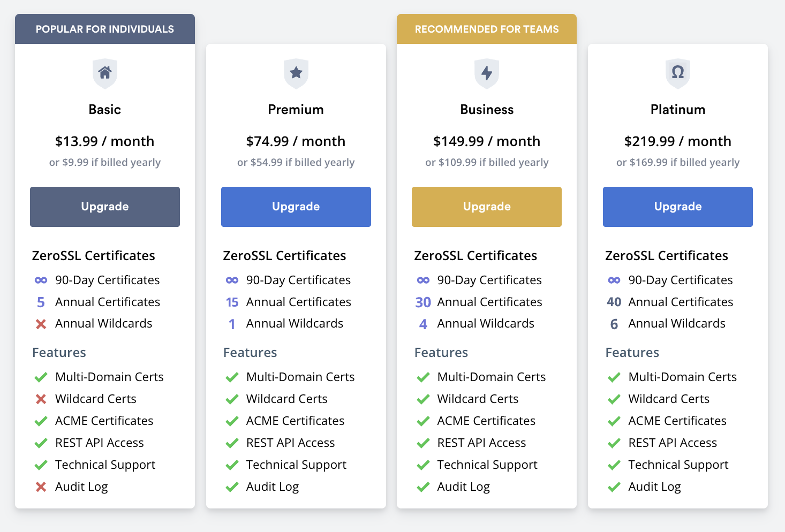Click the Premium plan star shield icon
Viewport: 785px width, 532px height.
coord(296,73)
